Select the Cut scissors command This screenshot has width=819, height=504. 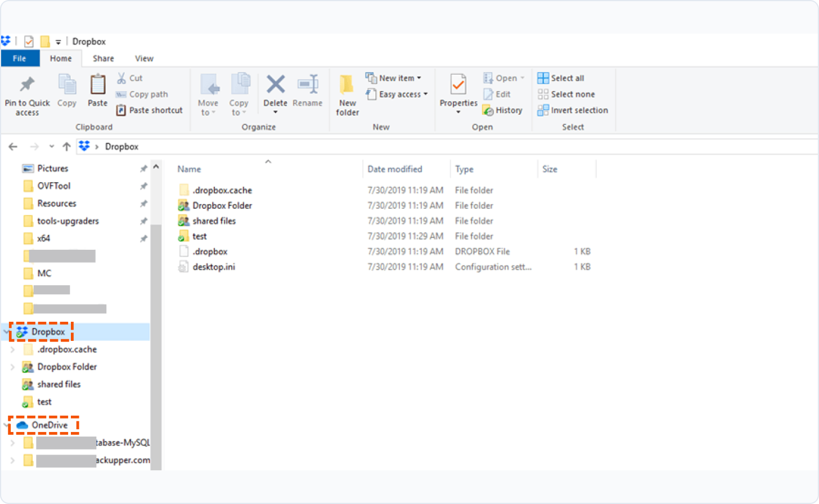click(x=129, y=78)
